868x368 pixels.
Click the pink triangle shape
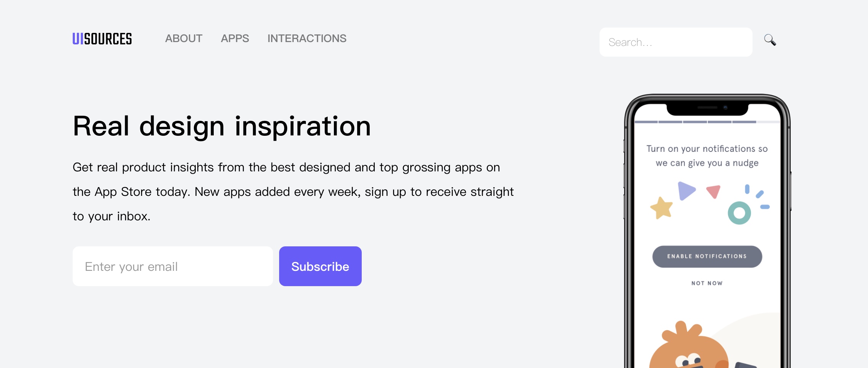pos(714,191)
